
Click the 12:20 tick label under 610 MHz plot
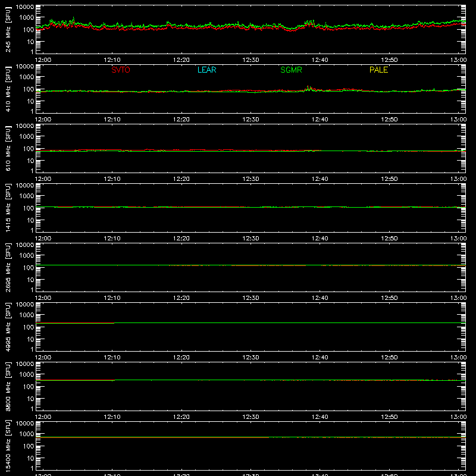click(181, 179)
